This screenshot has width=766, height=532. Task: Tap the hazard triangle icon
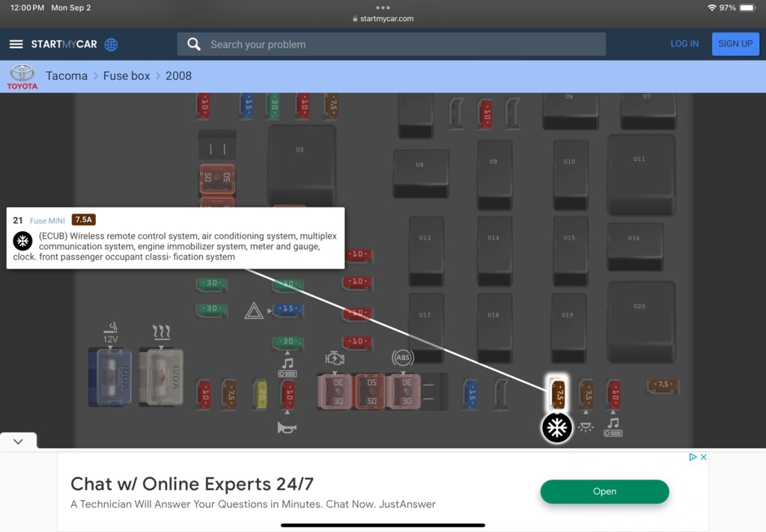pos(254,311)
